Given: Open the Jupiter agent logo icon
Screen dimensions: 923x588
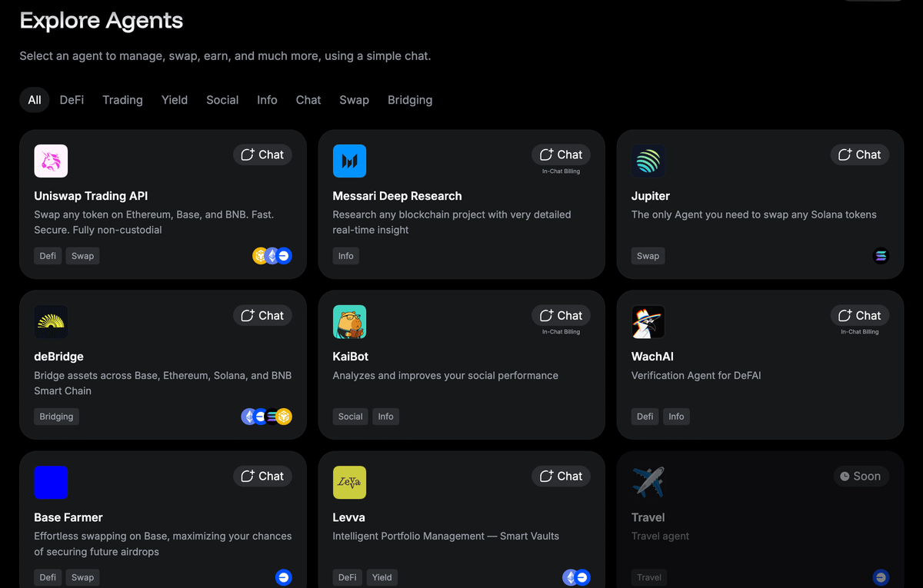Looking at the screenshot, I should point(648,161).
